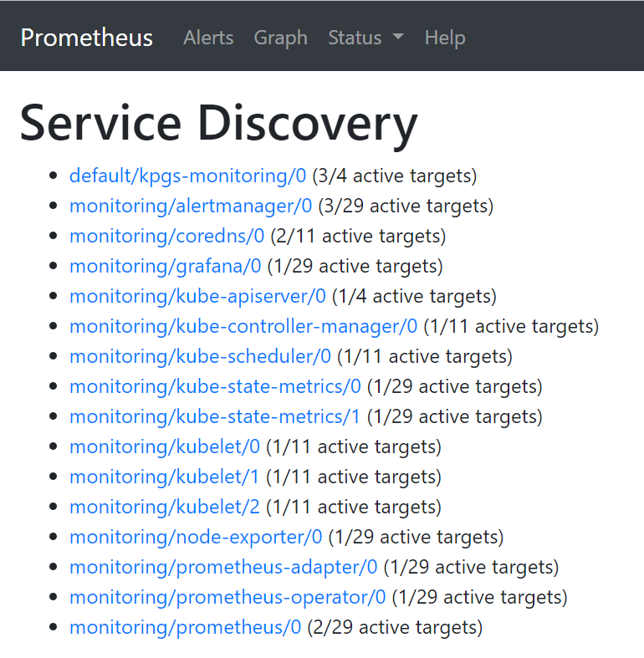
Task: Click the "(3/29 active targets)" text
Action: tap(406, 206)
